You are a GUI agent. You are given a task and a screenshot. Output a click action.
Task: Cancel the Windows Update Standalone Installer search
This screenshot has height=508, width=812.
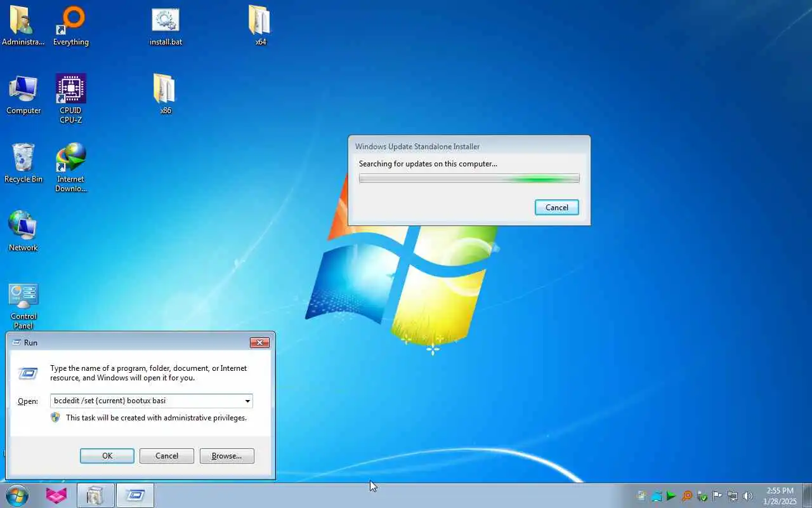pyautogui.click(x=557, y=208)
